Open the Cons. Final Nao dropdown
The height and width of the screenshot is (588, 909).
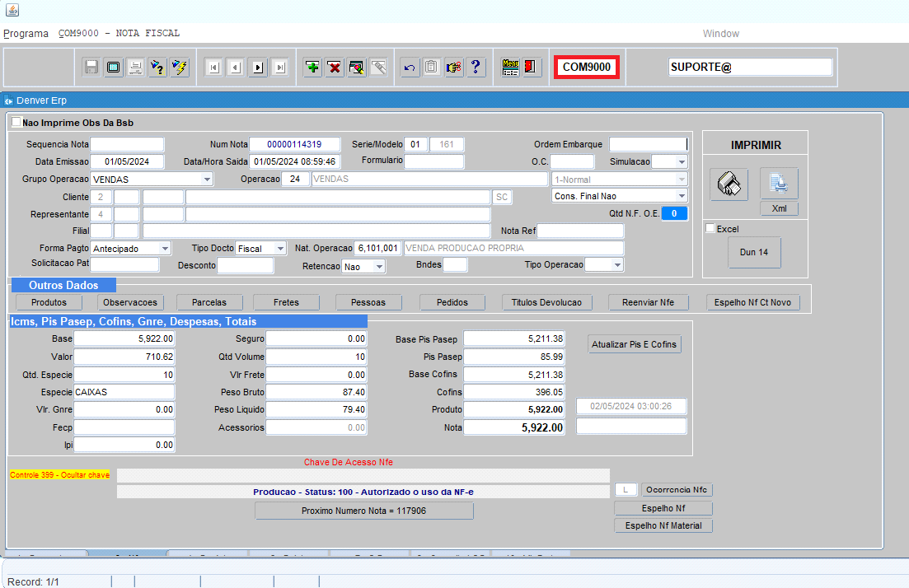point(682,196)
